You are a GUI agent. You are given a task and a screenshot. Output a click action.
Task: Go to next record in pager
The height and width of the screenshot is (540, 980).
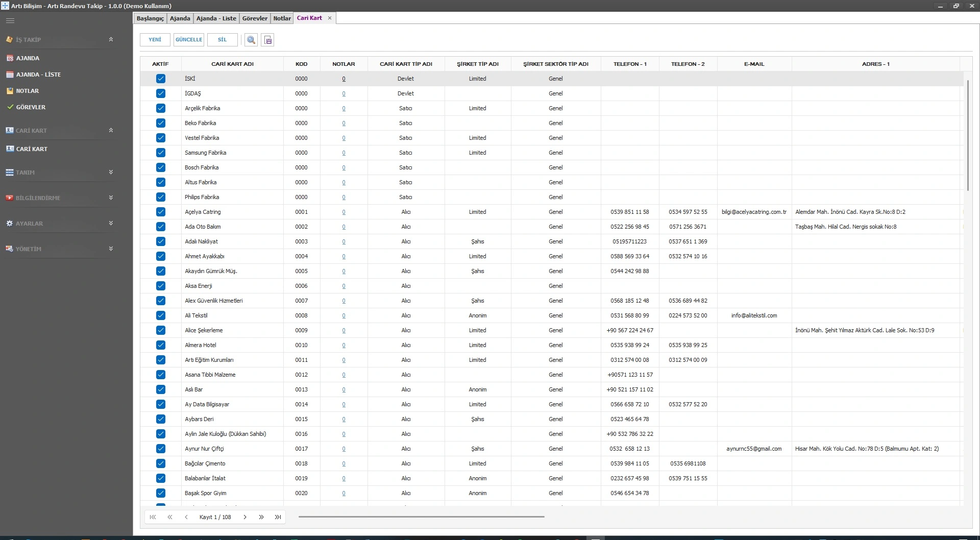coord(245,517)
